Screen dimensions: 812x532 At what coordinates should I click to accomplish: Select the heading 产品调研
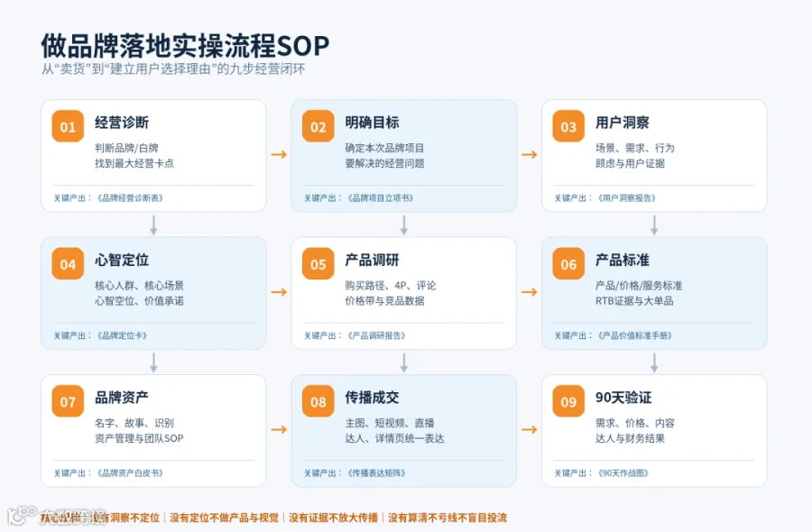[372, 260]
